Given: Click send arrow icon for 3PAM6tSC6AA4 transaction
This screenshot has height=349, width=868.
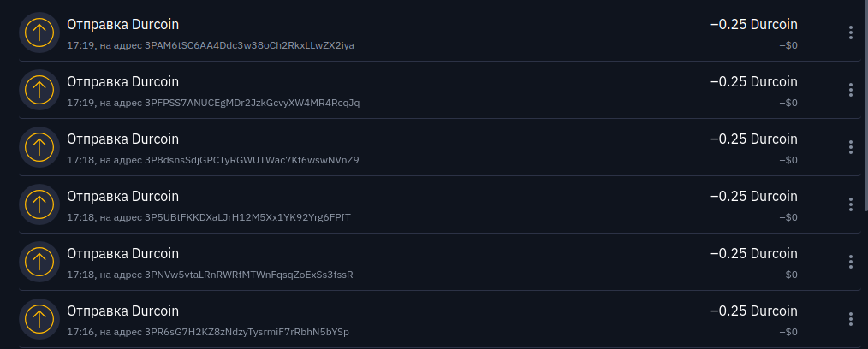Looking at the screenshot, I should 39,33.
